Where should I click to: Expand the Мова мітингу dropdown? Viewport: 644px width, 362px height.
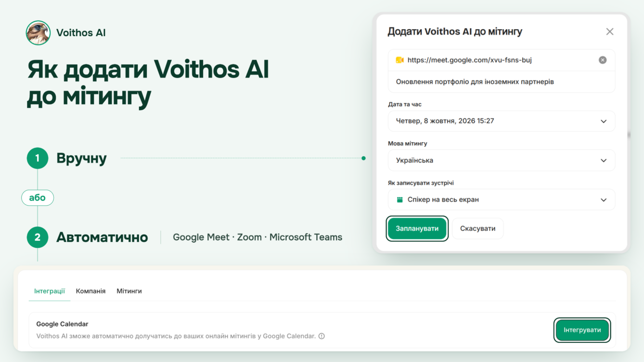[x=502, y=161]
